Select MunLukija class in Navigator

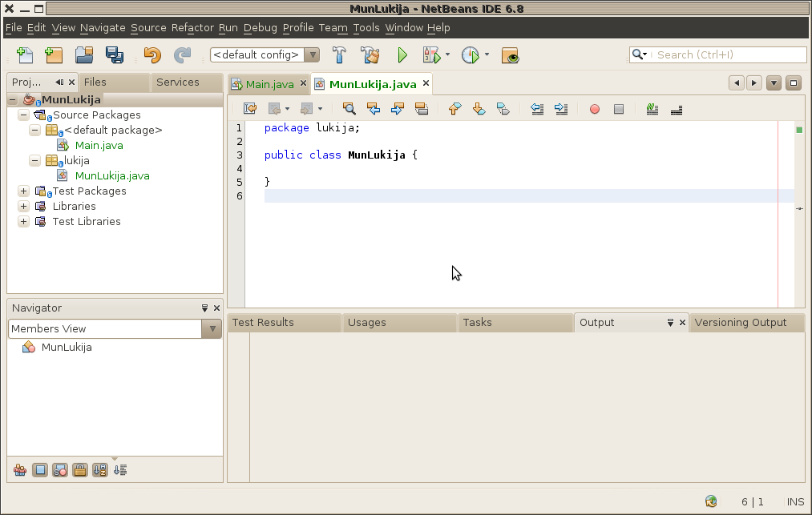point(67,348)
